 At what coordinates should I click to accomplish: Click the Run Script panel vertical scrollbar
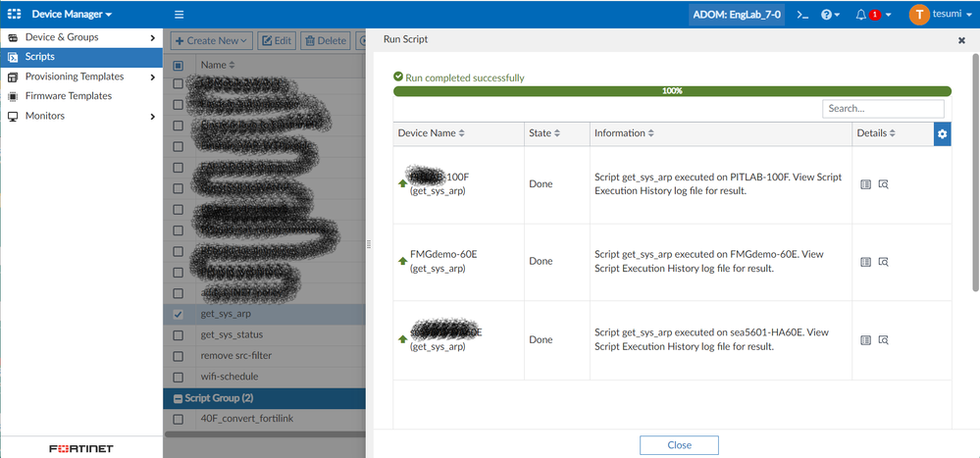pyautogui.click(x=974, y=172)
